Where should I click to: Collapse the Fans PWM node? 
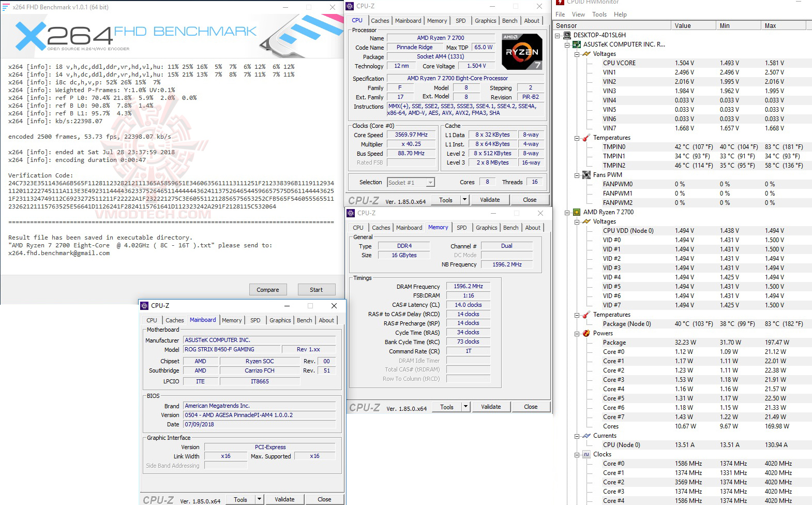[x=577, y=175]
